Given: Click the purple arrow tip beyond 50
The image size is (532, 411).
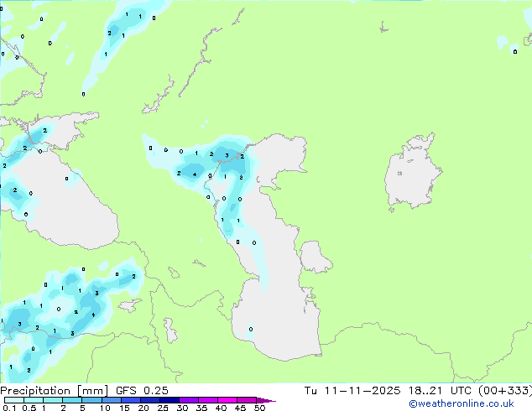Looking at the screenshot, I should pyautogui.click(x=266, y=400).
